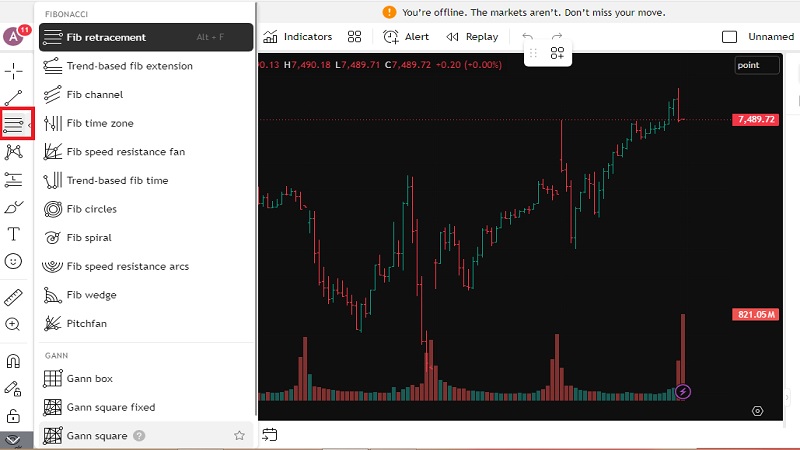Click the offline markets banner text
This screenshot has width=800, height=450.
(534, 12)
